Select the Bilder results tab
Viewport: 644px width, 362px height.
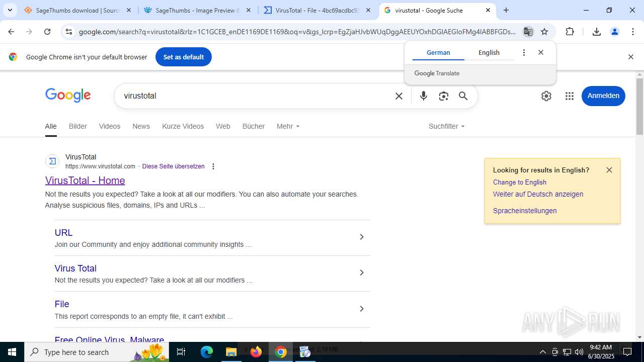(x=78, y=126)
